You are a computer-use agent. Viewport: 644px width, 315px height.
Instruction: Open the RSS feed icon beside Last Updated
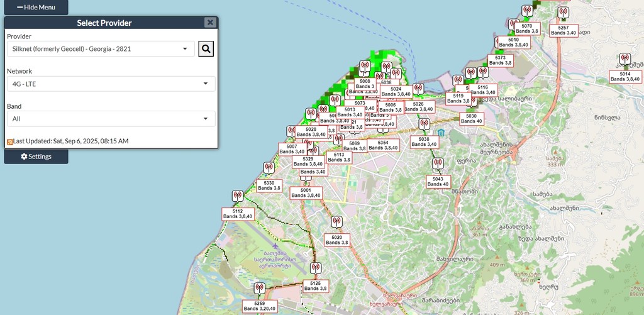click(x=10, y=141)
